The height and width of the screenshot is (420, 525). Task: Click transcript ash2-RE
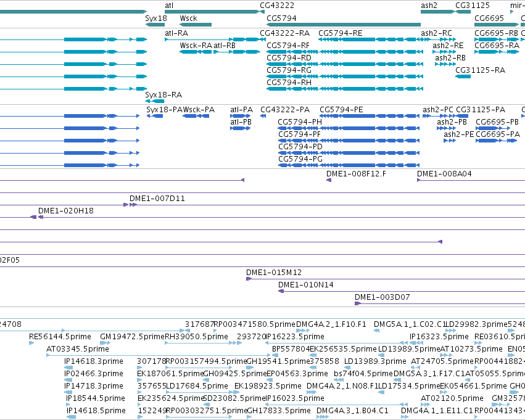click(448, 46)
